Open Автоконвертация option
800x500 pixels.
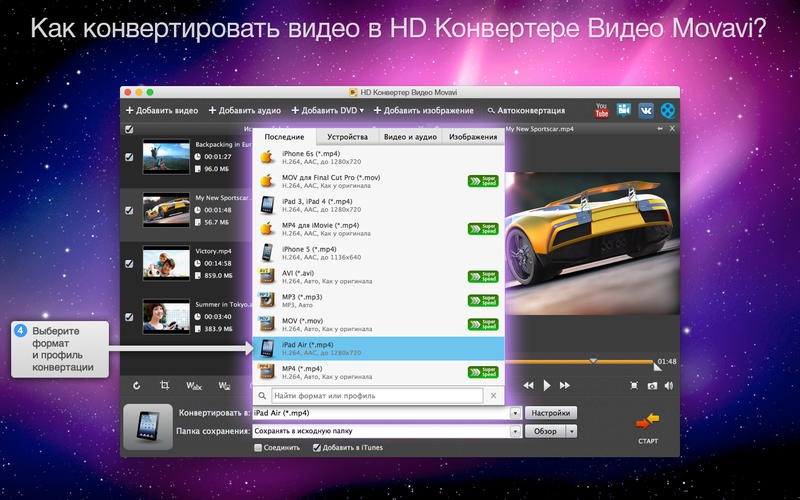coord(526,110)
